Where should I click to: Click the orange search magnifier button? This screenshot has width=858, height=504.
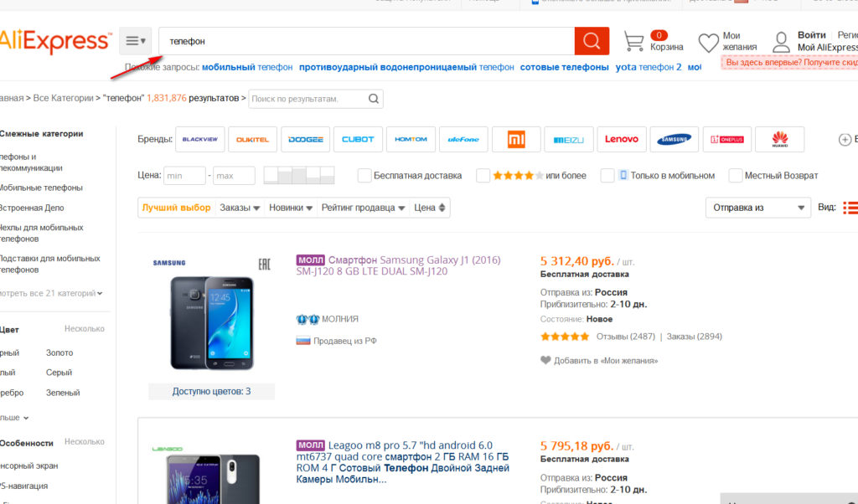[x=592, y=41]
